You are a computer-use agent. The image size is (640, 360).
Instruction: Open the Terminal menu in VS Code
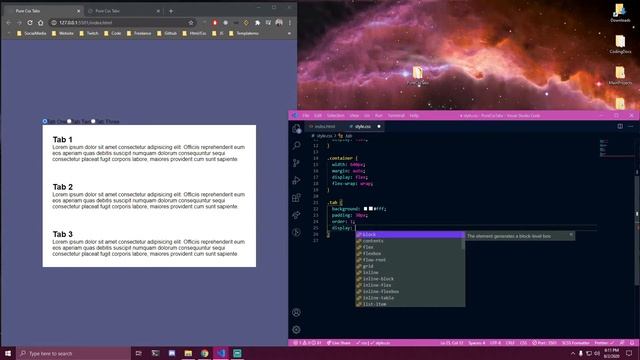[396, 116]
